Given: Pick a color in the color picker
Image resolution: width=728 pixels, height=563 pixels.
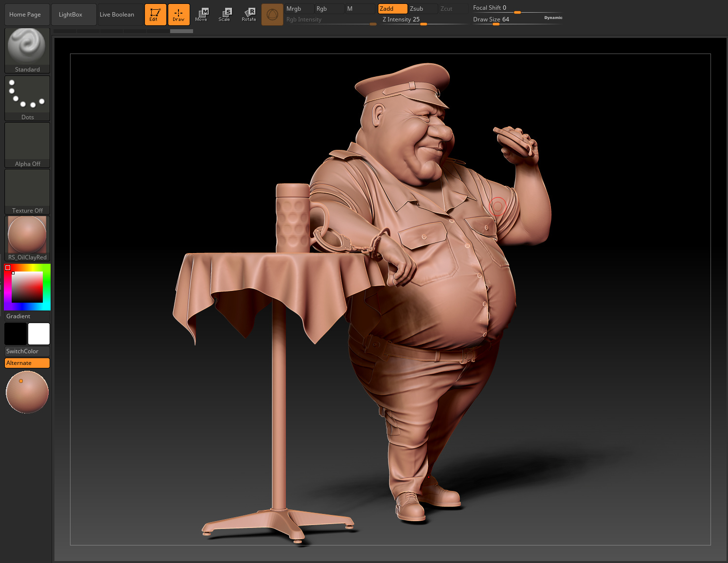Looking at the screenshot, I should [27, 287].
